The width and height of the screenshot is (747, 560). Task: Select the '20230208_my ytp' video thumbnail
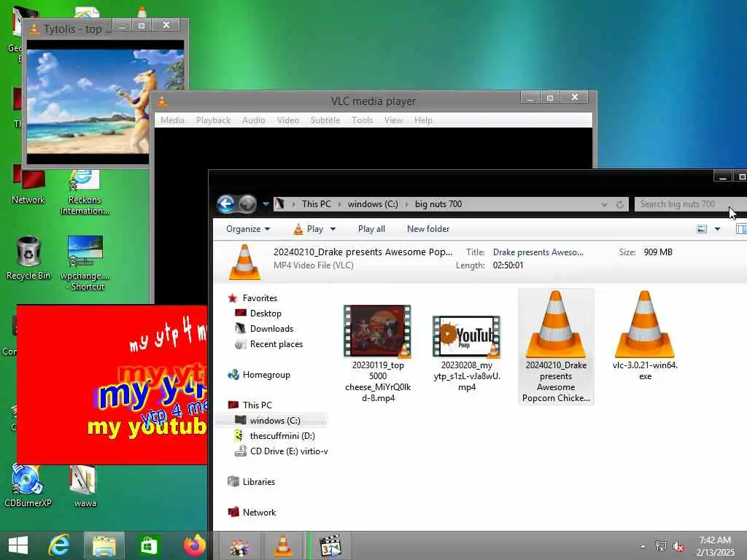[466, 336]
